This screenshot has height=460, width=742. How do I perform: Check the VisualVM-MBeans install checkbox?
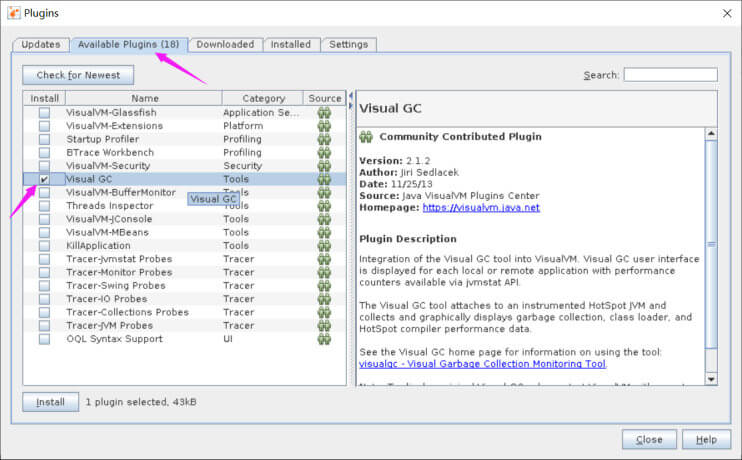(44, 232)
